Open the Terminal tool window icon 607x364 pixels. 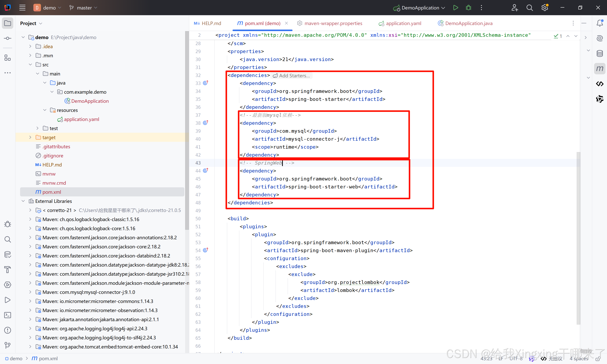tap(8, 315)
